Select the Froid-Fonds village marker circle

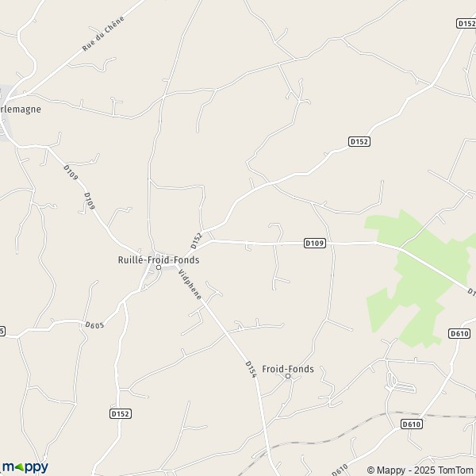pos(288,376)
